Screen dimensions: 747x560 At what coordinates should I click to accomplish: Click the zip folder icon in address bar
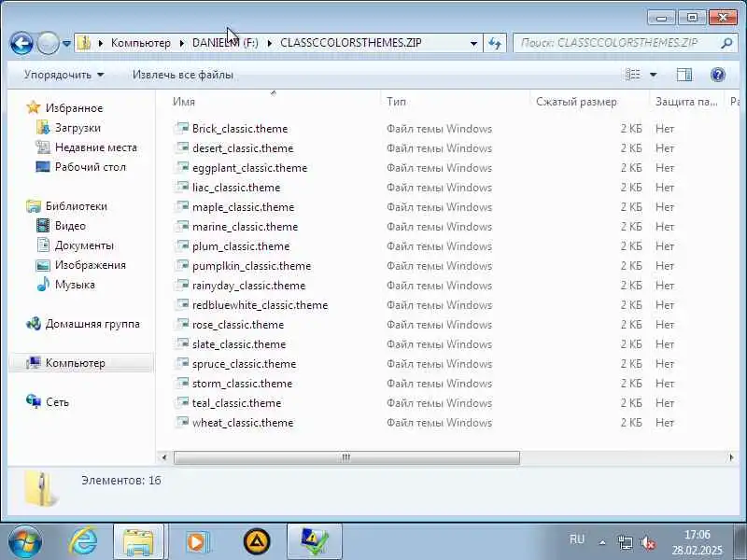84,43
